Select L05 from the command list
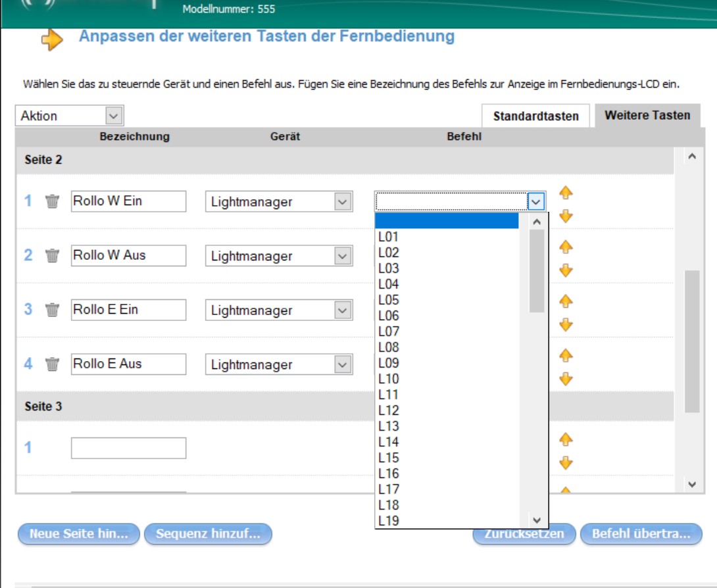717x588 pixels. click(x=389, y=300)
